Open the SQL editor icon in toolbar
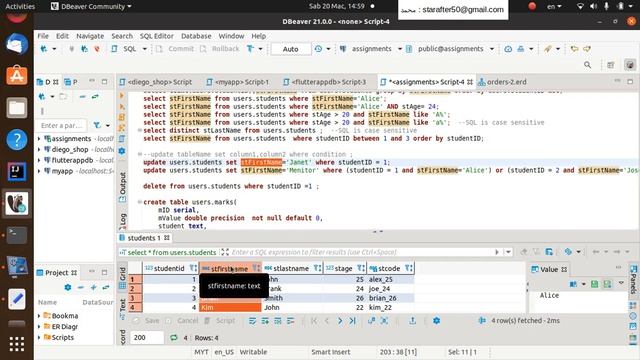The width and height of the screenshot is (640, 360). [x=115, y=49]
